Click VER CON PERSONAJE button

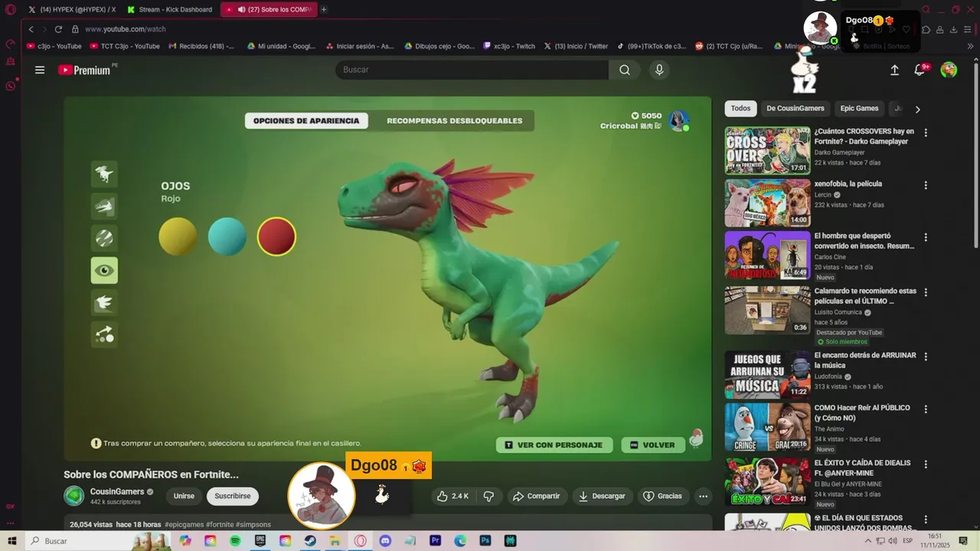pos(554,445)
